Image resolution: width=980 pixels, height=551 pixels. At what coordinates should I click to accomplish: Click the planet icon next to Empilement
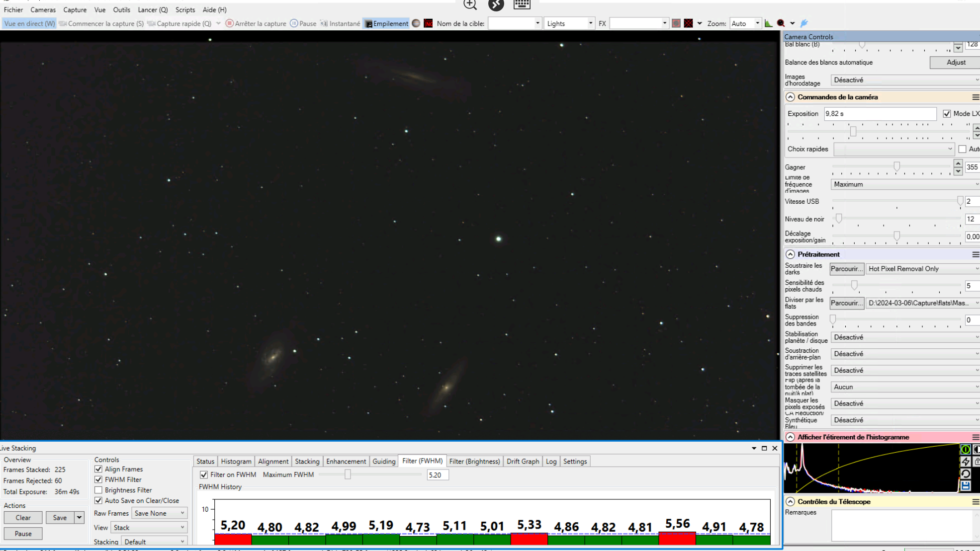coord(416,23)
